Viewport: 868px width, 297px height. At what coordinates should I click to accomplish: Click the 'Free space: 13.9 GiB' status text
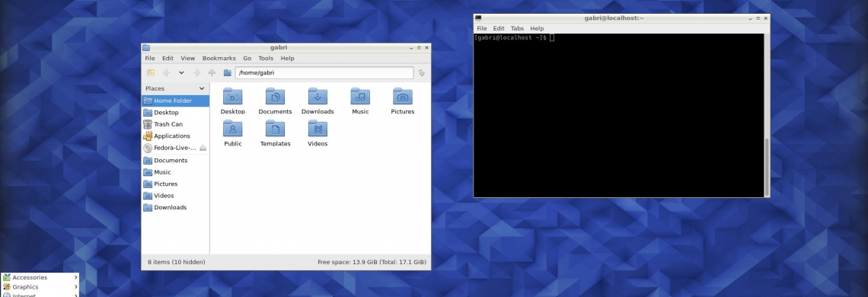click(372, 262)
